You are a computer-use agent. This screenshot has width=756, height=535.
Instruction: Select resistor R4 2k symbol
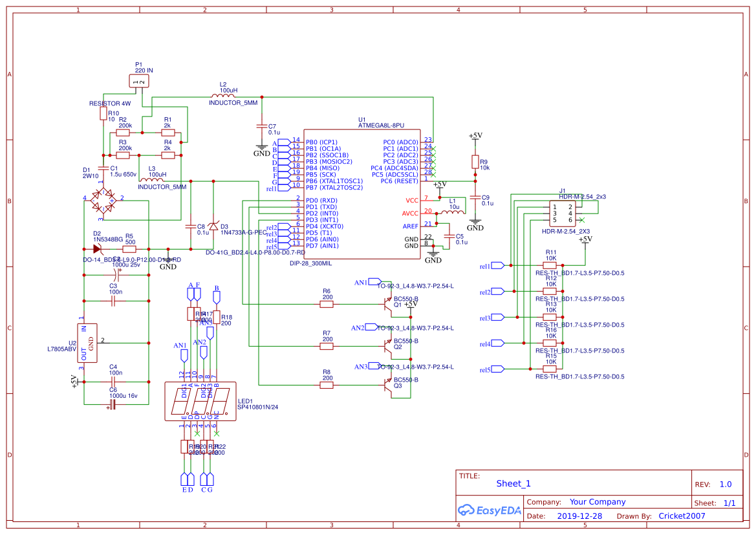click(x=167, y=155)
